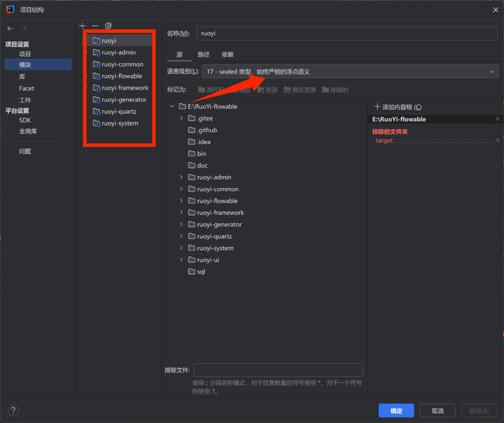504x423 pixels.
Task: Select the ruoyi module in the module list
Action: point(119,41)
